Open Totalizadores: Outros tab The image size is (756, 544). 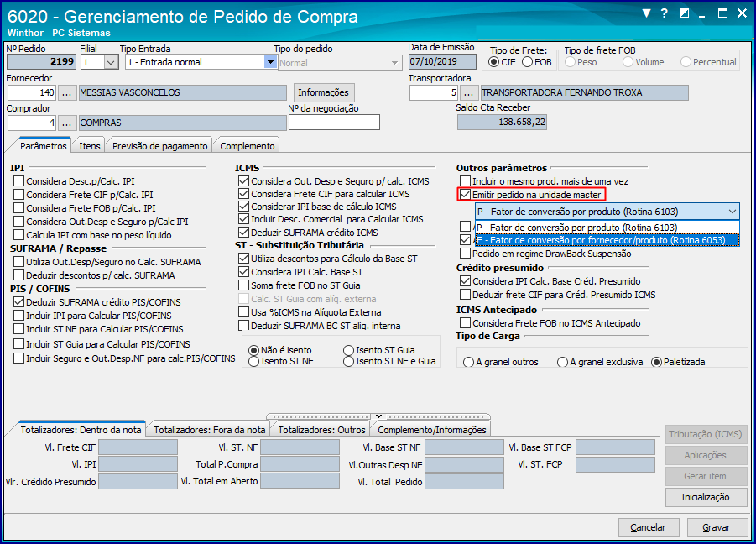coord(321,430)
